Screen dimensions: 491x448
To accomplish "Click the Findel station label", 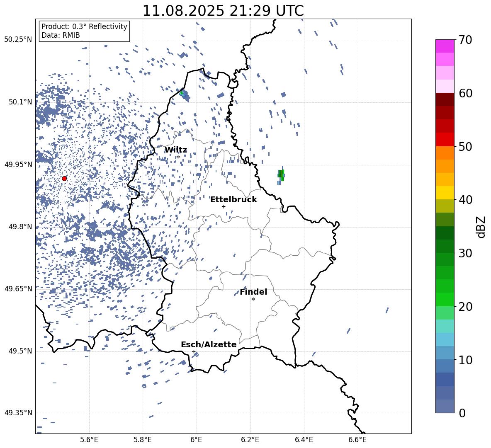I will (253, 292).
